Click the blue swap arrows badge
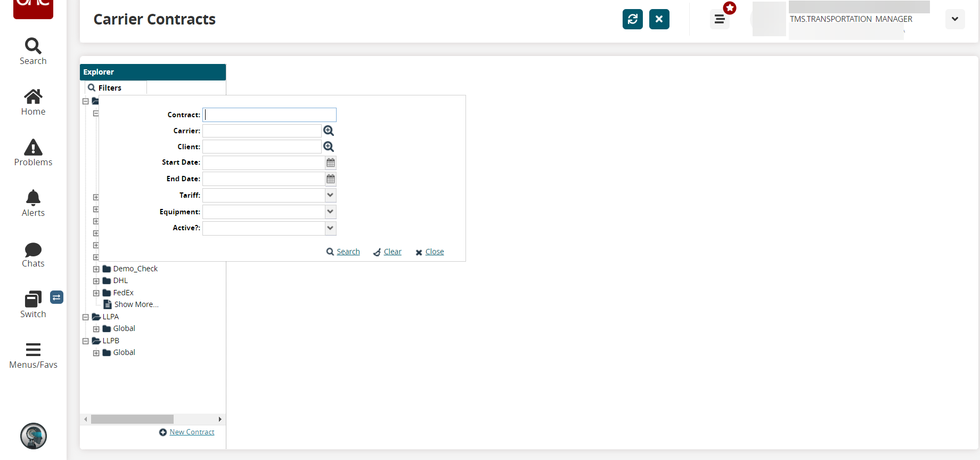 click(56, 297)
